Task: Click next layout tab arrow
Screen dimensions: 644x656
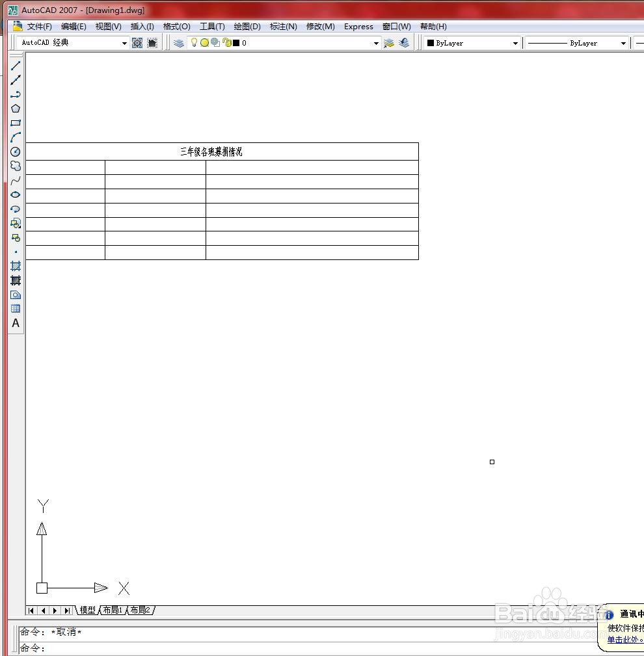Action: pos(55,610)
